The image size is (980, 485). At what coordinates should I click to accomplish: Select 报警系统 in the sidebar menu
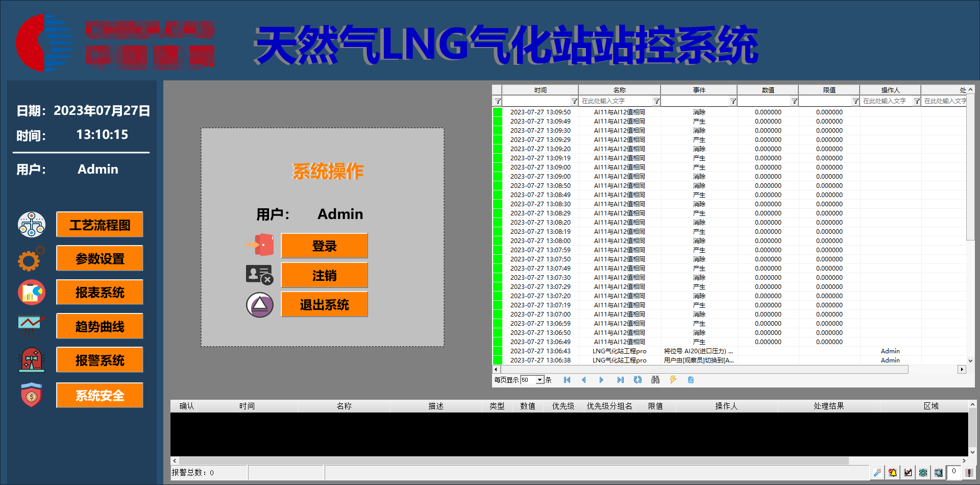(99, 360)
